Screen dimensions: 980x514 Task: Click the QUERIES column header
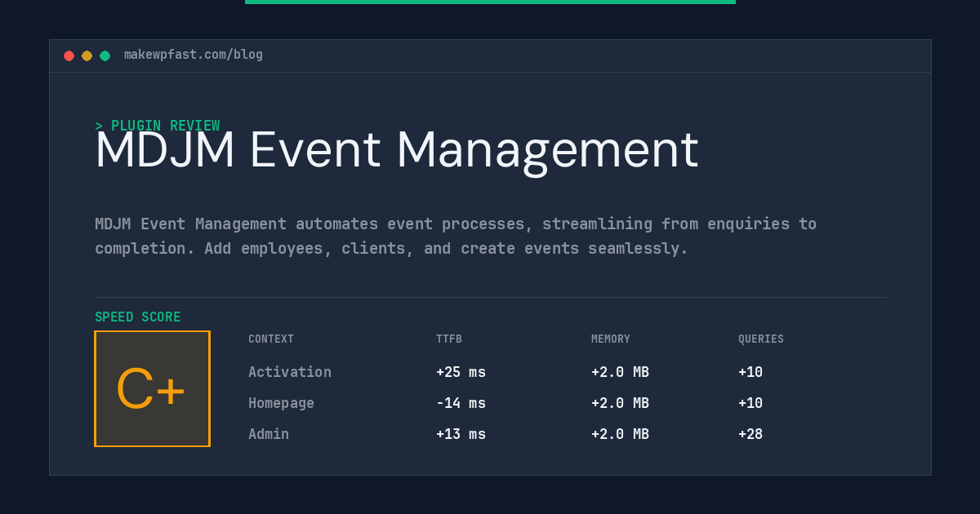761,339
